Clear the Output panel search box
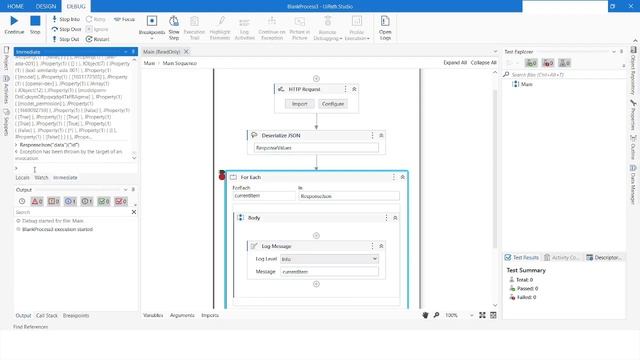Viewport: 640px width, 360px height. coord(134,212)
